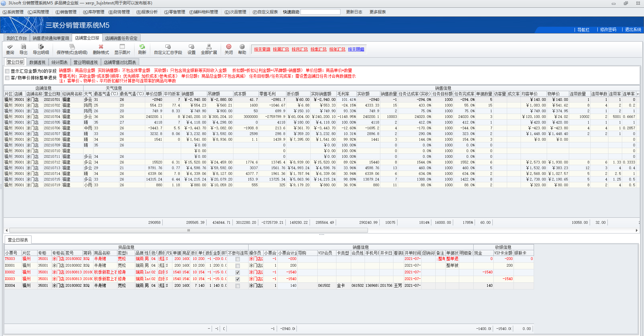Click 保存格式(含明细) save format icon
Image resolution: width=644 pixels, height=336 pixels.
pyautogui.click(x=72, y=49)
